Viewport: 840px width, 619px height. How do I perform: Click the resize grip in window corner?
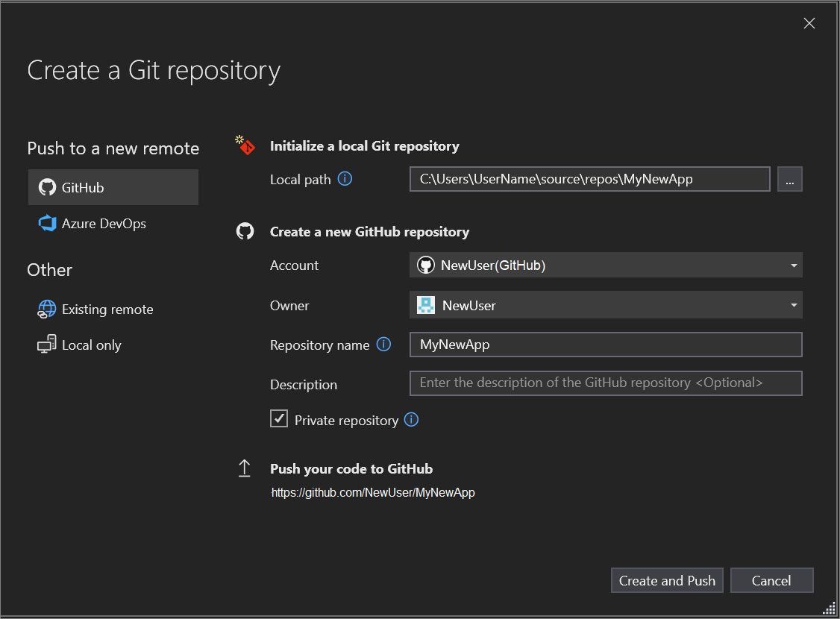click(x=829, y=607)
